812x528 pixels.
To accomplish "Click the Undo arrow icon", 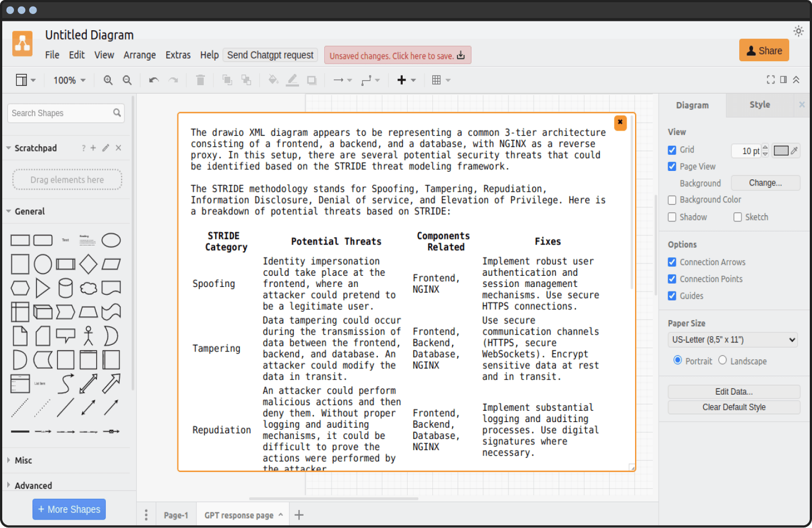I will pyautogui.click(x=153, y=80).
